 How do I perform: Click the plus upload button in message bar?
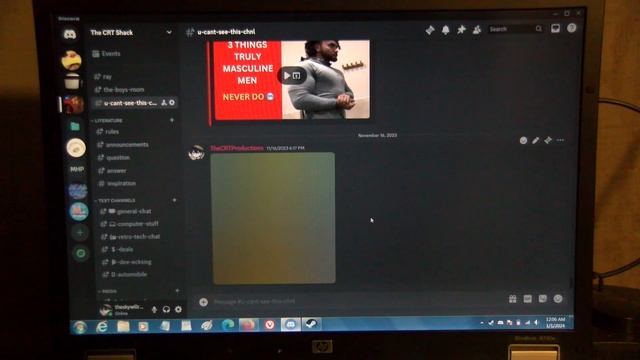click(x=203, y=302)
